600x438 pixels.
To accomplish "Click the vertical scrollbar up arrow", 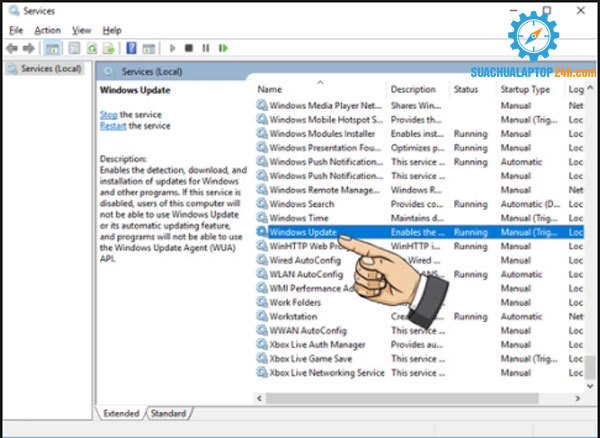I will [590, 89].
